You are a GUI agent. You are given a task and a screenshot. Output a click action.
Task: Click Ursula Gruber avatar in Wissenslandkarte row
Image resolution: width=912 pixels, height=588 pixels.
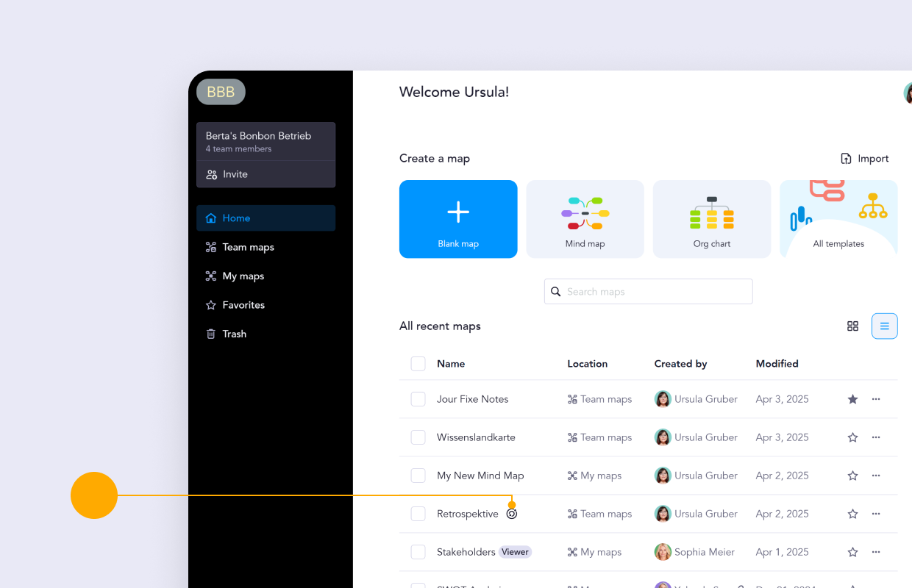(x=663, y=437)
